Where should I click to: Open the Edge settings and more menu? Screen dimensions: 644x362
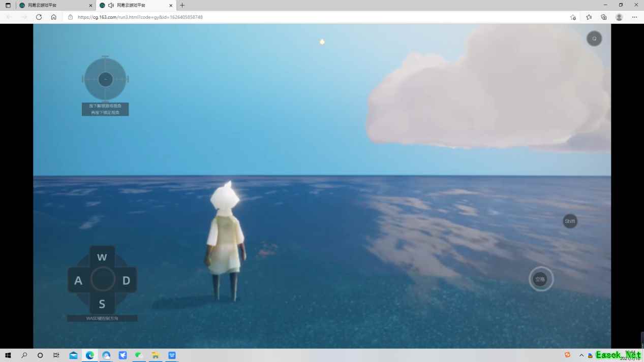pos(634,17)
